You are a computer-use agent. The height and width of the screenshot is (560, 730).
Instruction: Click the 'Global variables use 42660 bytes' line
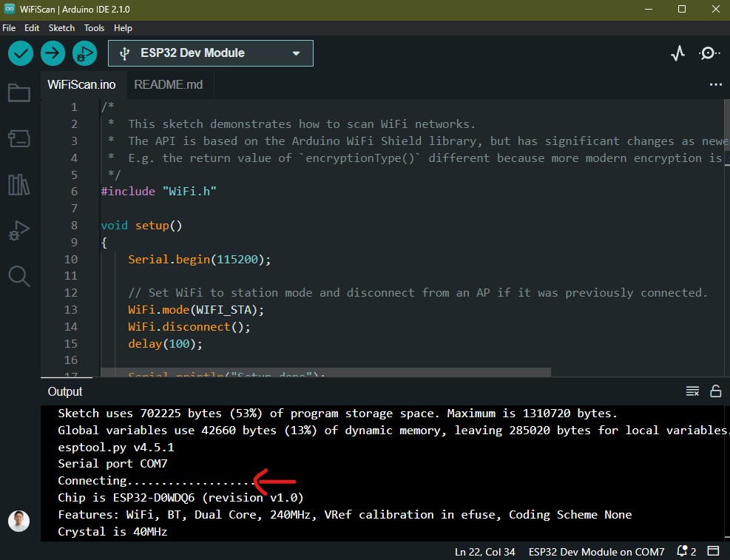(x=393, y=430)
